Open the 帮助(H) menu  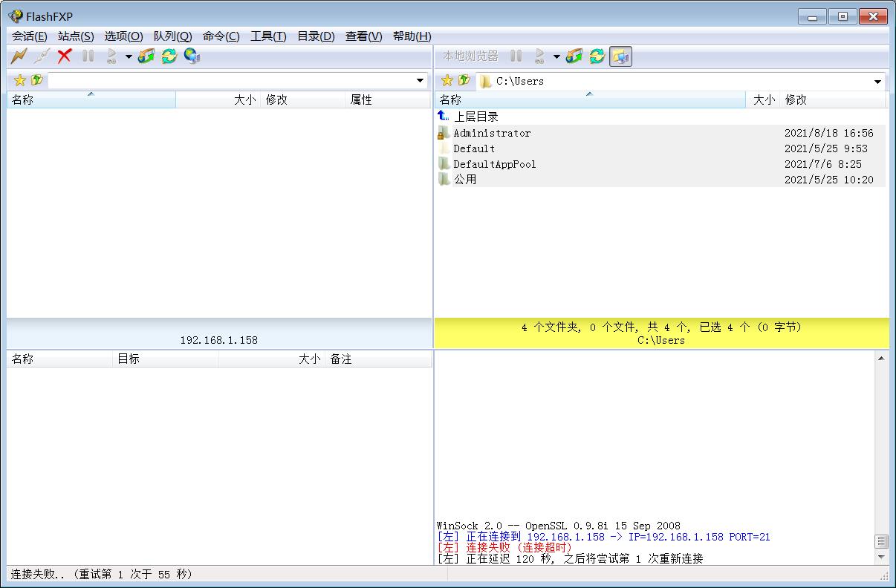(x=412, y=36)
